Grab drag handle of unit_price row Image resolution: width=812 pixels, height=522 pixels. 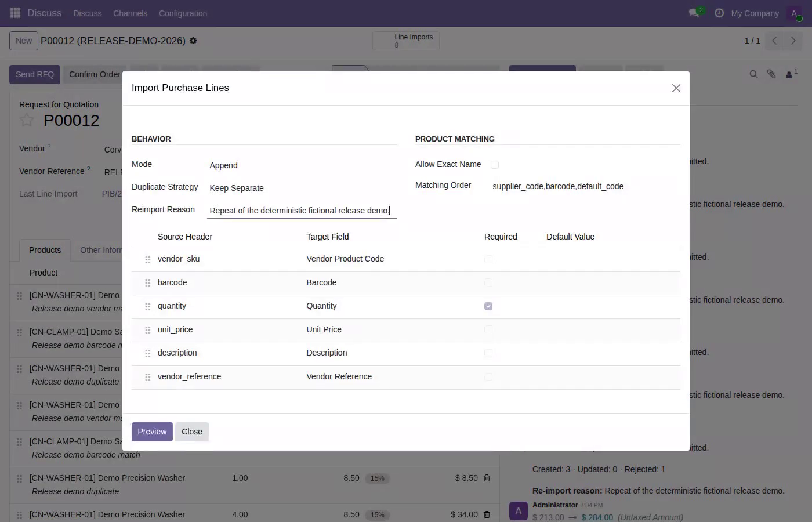tap(148, 330)
